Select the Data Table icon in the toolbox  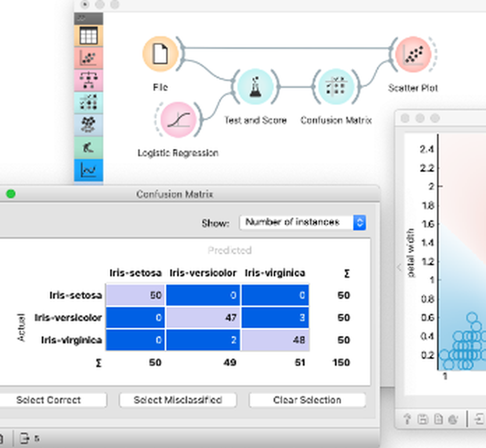click(x=89, y=36)
